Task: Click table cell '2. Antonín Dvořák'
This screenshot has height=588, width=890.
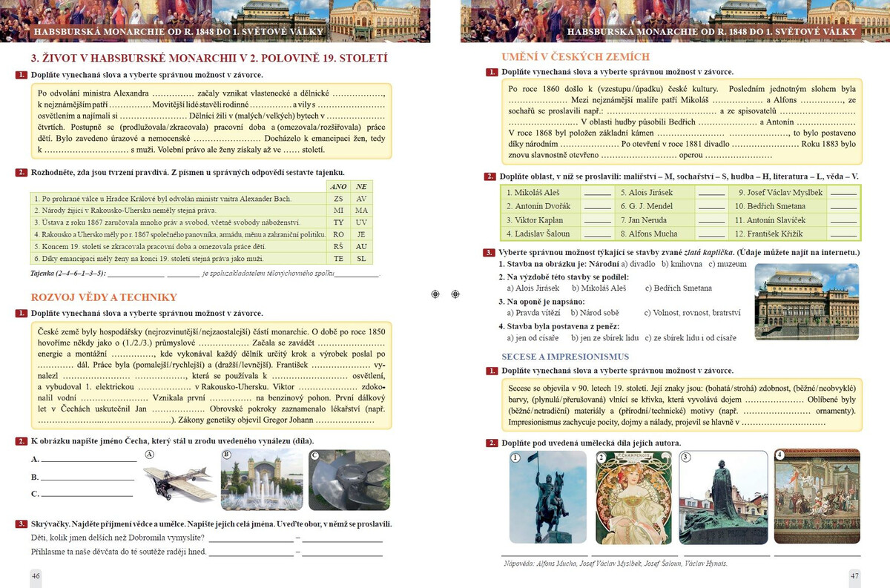Action: click(x=538, y=206)
